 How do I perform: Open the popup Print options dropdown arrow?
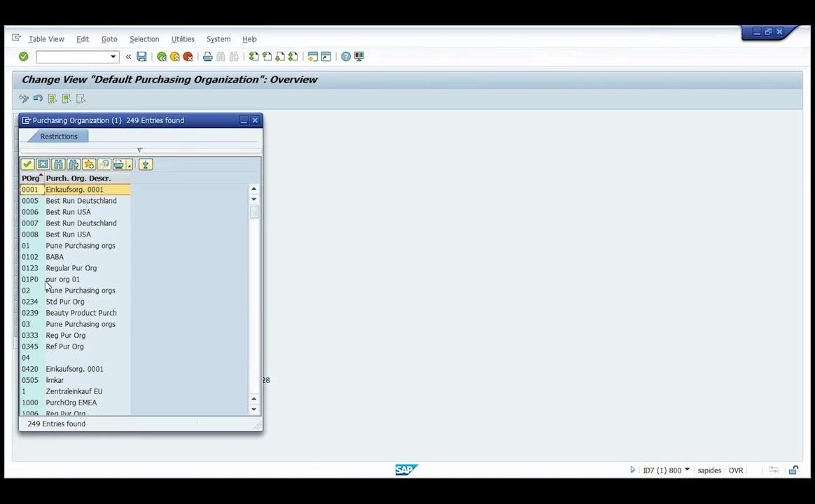point(130,164)
